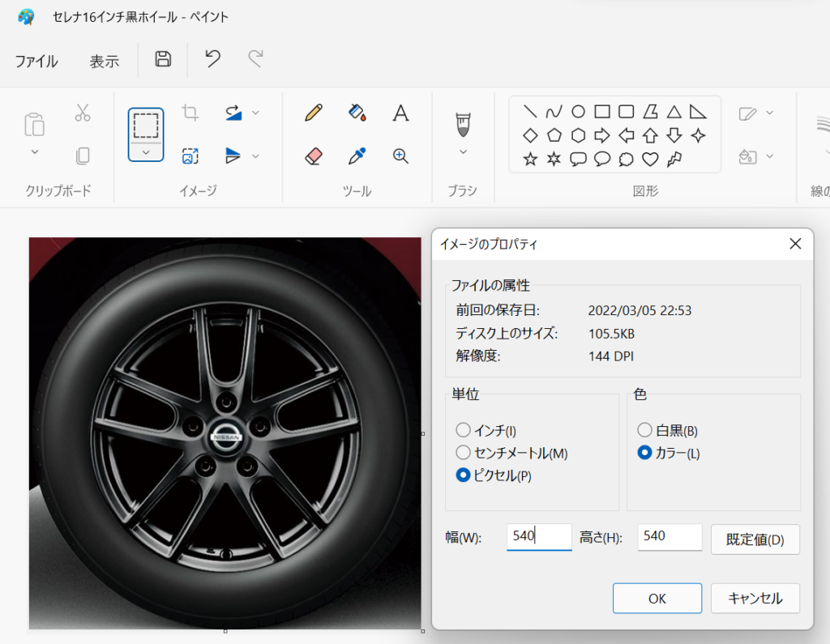Click the Crop image icon
Screen dimensions: 830x644
[190, 113]
